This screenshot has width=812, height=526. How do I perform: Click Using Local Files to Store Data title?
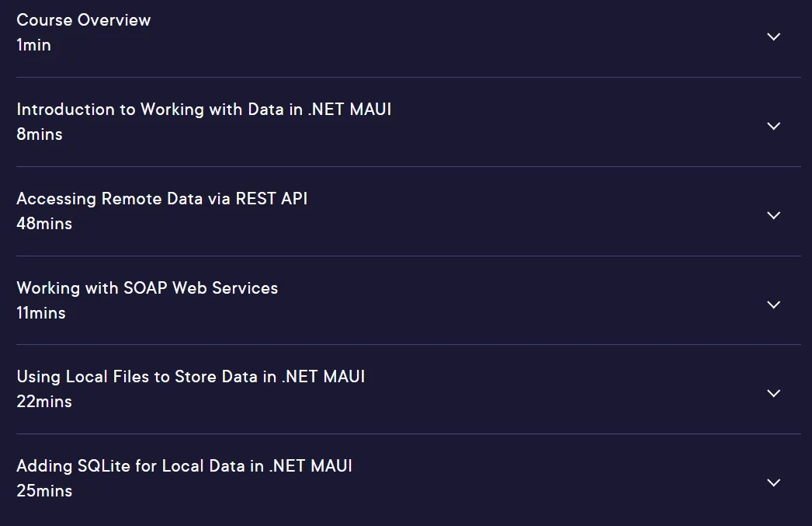190,377
